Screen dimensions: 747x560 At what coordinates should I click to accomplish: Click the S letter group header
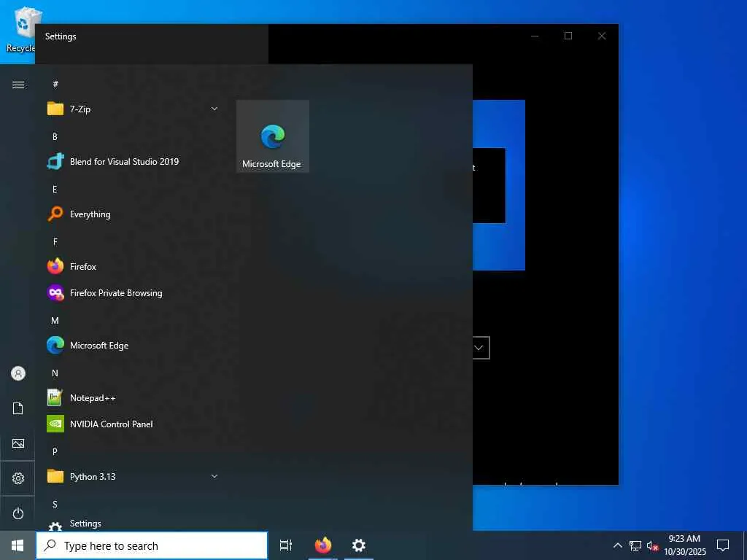[x=55, y=505]
